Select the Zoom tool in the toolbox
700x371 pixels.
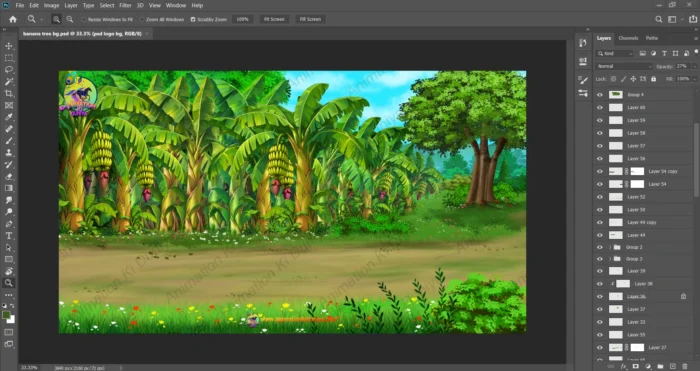(8, 283)
